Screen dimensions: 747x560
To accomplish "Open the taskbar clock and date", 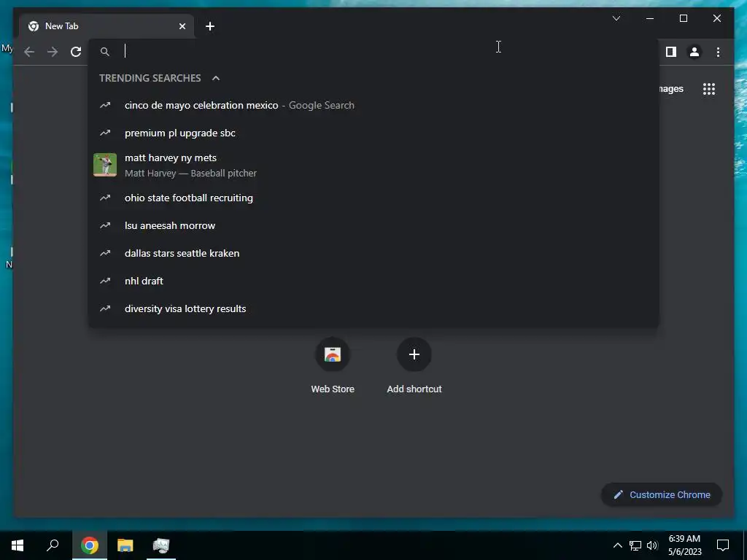I will tap(684, 545).
